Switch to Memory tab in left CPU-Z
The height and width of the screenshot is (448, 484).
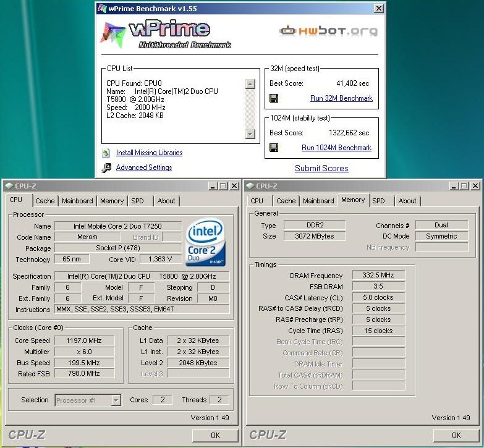tap(112, 201)
